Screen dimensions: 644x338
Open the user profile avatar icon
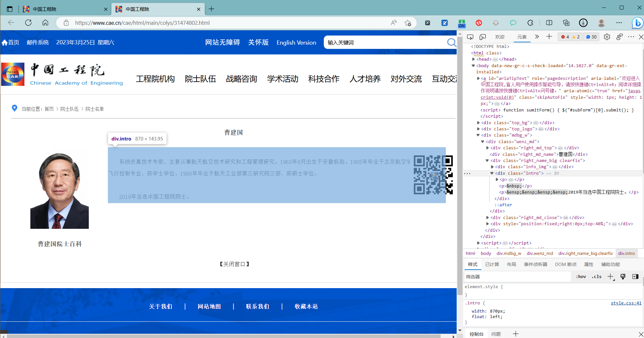click(x=601, y=23)
